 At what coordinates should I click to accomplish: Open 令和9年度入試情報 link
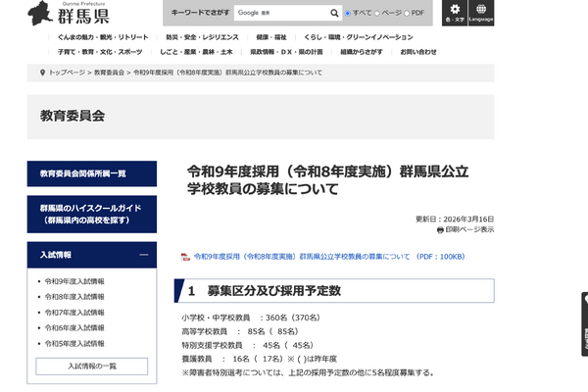click(74, 281)
